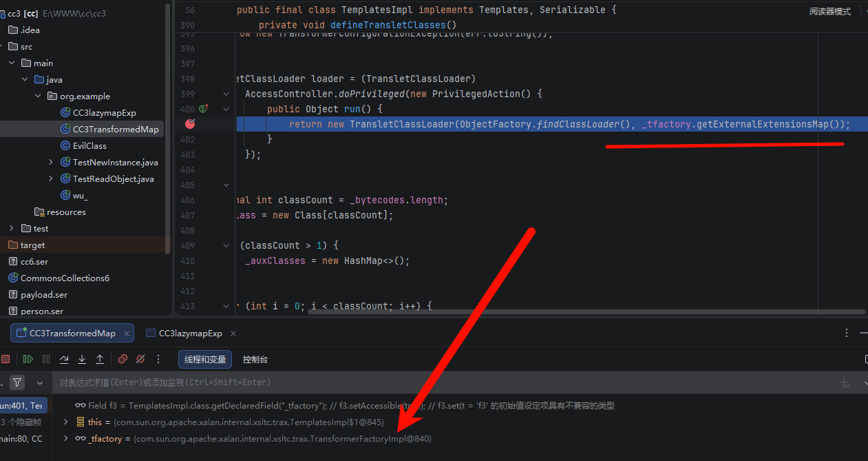Close the CC3TransformedMap debug tab
Viewport: 868px width, 461px height.
(127, 333)
